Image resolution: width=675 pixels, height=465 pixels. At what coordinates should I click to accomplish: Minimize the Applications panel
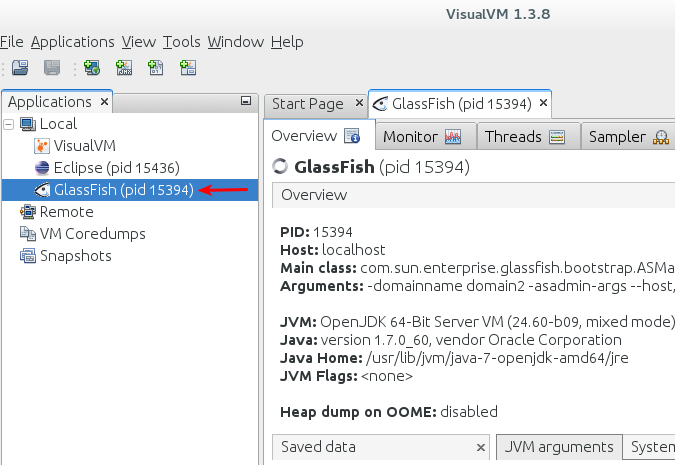[x=246, y=101]
